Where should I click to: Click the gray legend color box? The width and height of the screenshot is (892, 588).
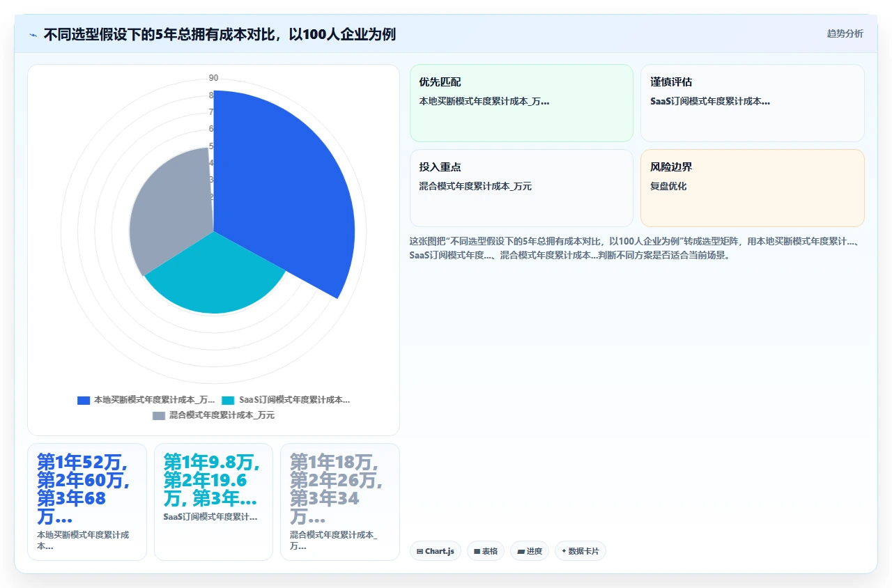159,415
